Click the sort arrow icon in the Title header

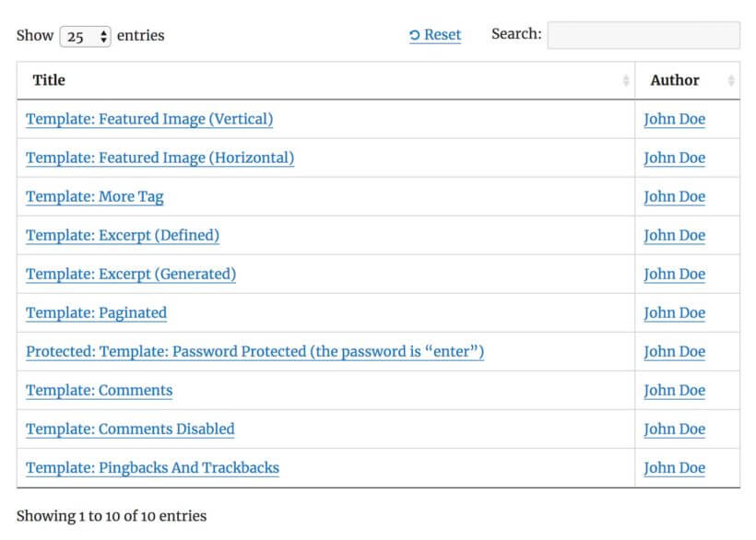tap(625, 80)
